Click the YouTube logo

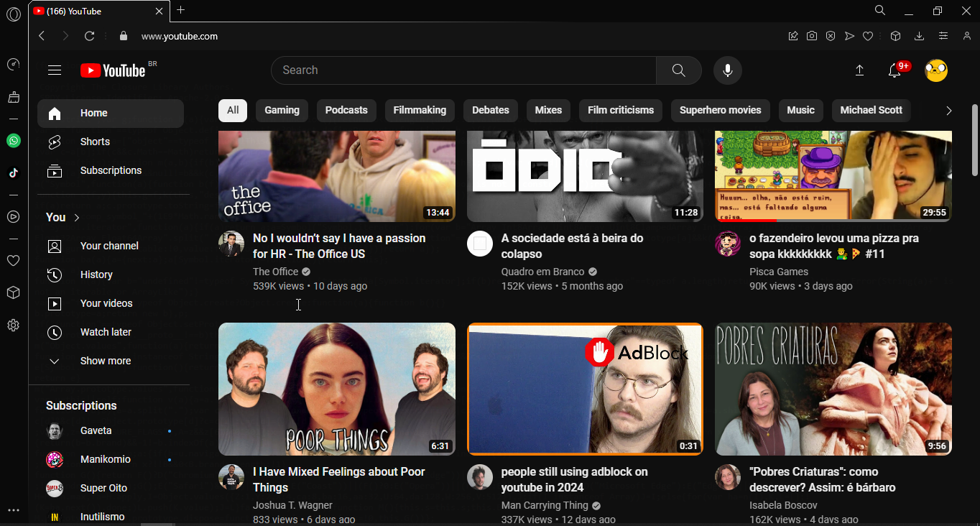(113, 70)
